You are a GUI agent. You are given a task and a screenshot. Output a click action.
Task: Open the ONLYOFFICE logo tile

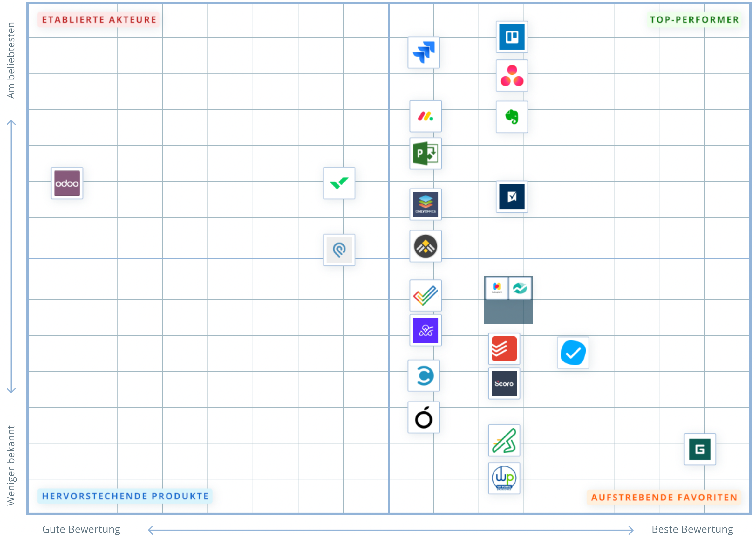coord(426,204)
